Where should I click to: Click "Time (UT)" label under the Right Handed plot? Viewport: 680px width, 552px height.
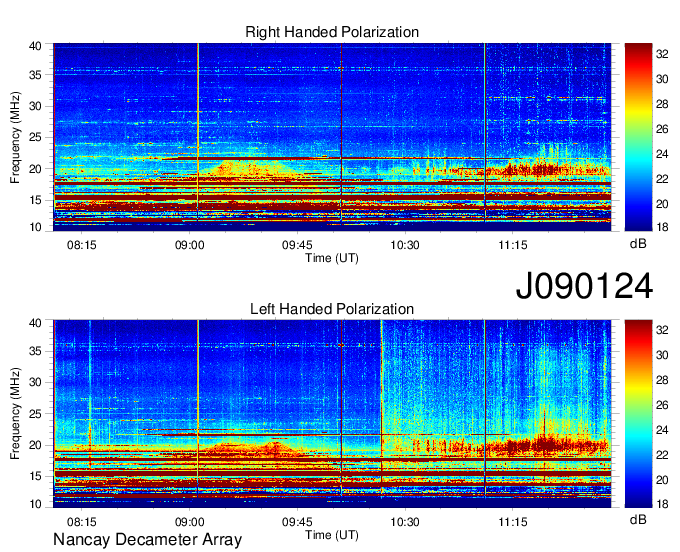click(x=332, y=258)
